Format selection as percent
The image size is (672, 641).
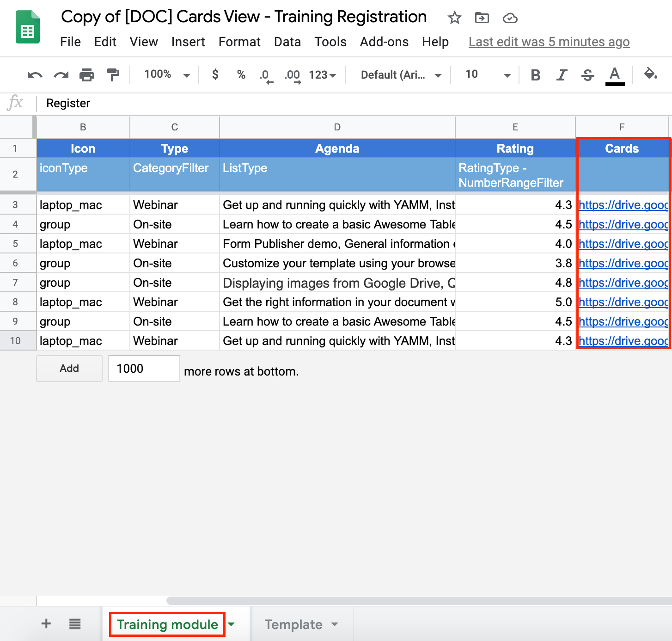pyautogui.click(x=241, y=74)
